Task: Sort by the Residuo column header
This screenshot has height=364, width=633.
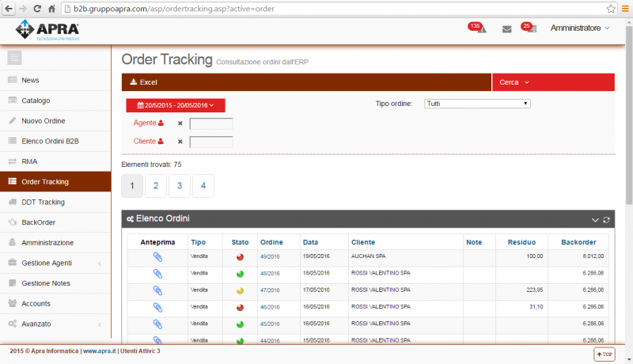Action: pos(521,242)
